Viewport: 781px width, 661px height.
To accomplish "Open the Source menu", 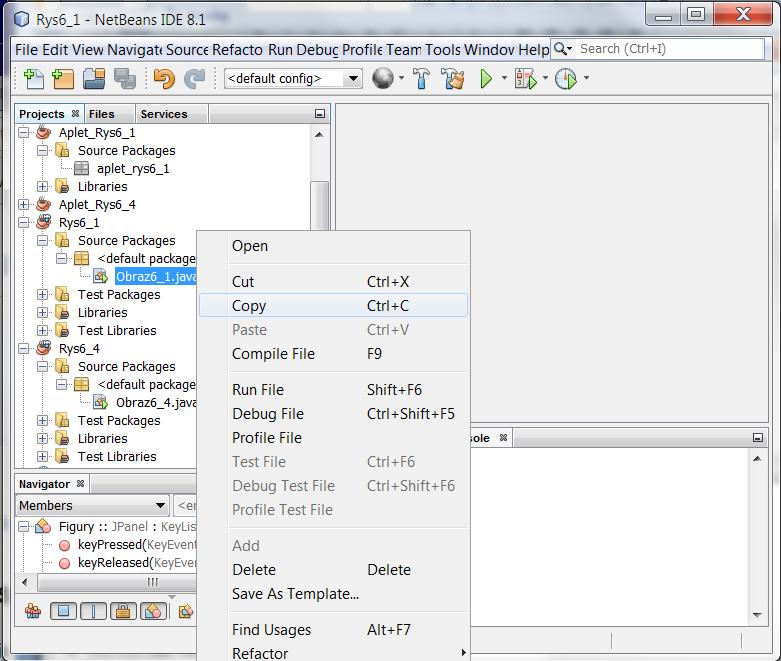I will tap(187, 50).
